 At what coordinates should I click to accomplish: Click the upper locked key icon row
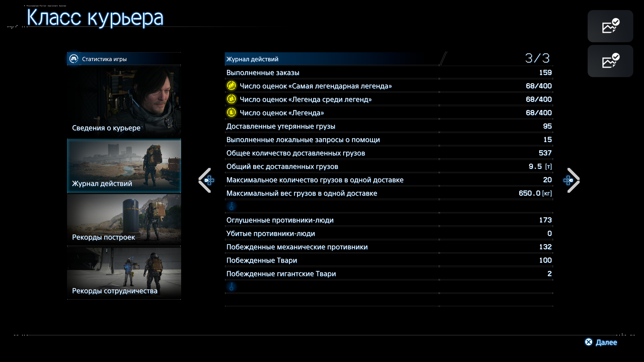pos(231,206)
